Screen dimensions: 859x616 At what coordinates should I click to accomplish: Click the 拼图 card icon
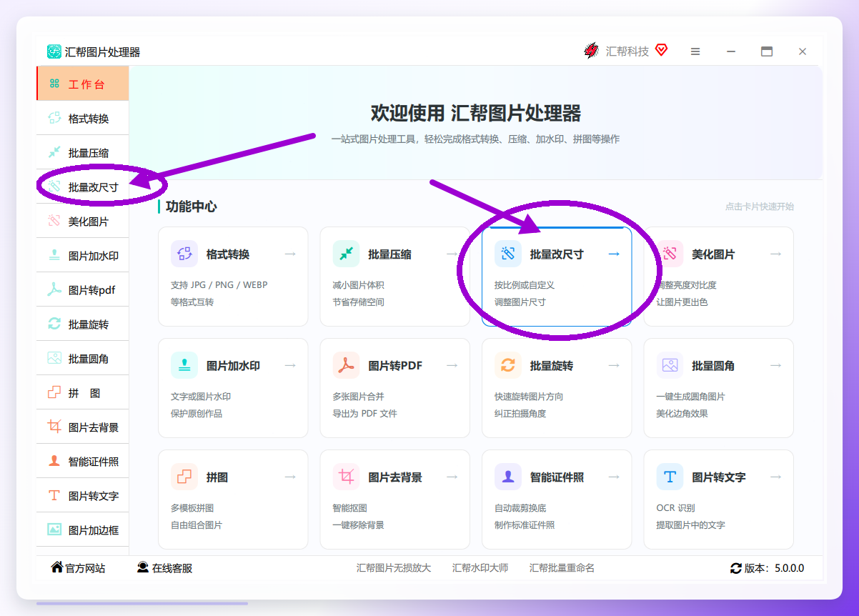click(184, 477)
